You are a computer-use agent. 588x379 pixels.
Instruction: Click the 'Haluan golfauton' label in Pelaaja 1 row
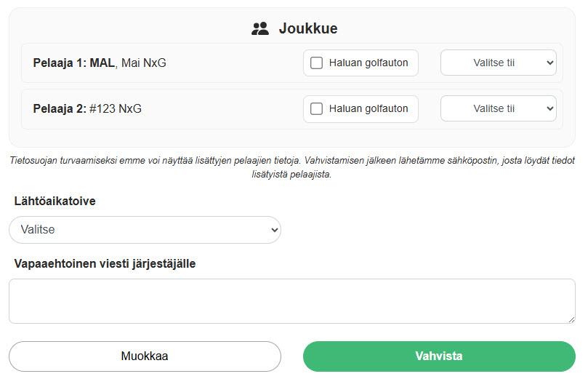pos(368,63)
